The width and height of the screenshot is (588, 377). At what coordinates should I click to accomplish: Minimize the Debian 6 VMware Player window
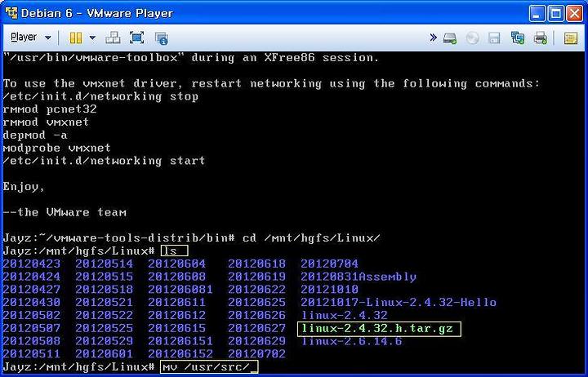point(537,14)
